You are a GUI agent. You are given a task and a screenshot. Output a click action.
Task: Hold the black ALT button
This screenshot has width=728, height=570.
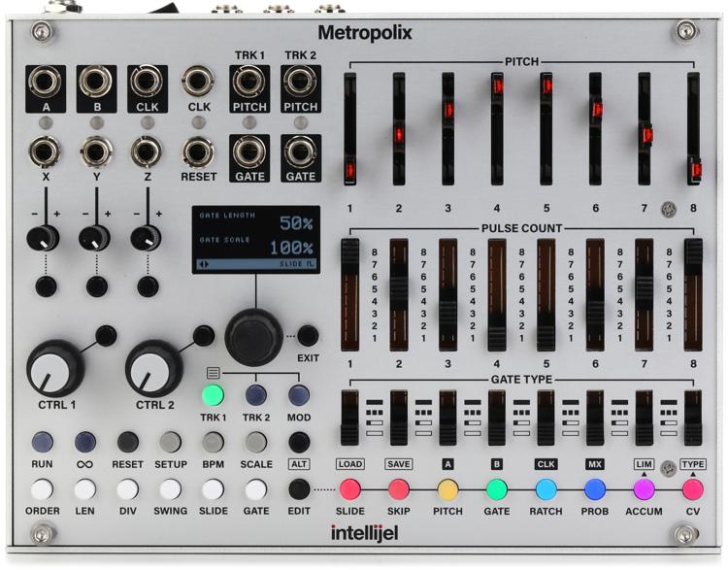[299, 443]
